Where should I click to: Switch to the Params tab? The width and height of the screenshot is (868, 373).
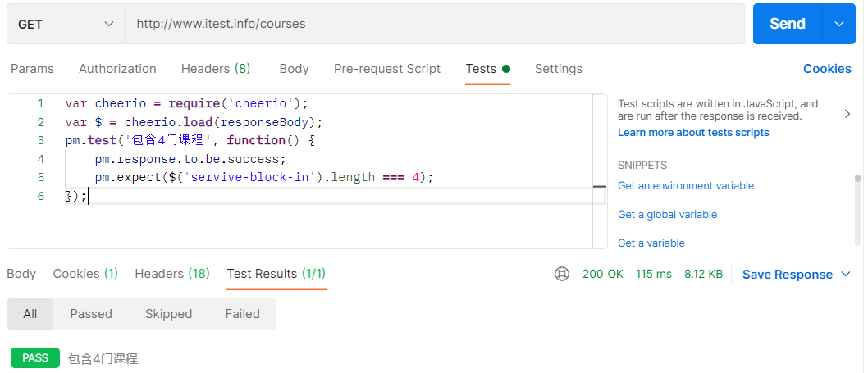tap(32, 69)
